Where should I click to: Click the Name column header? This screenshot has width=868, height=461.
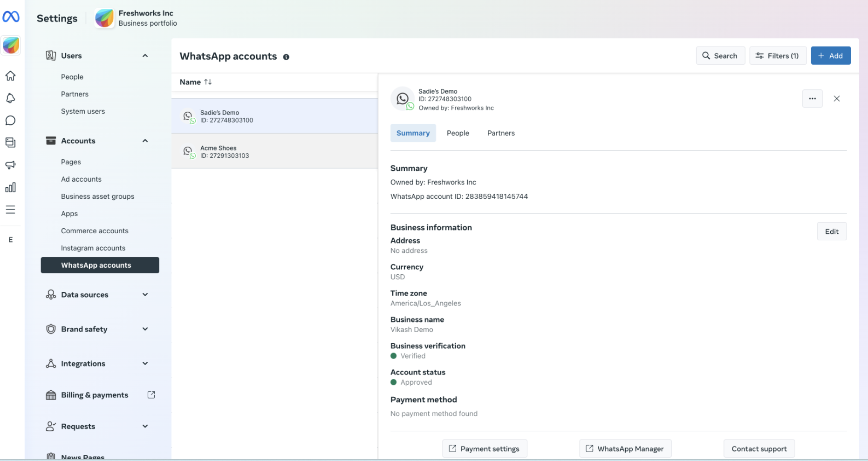[190, 82]
